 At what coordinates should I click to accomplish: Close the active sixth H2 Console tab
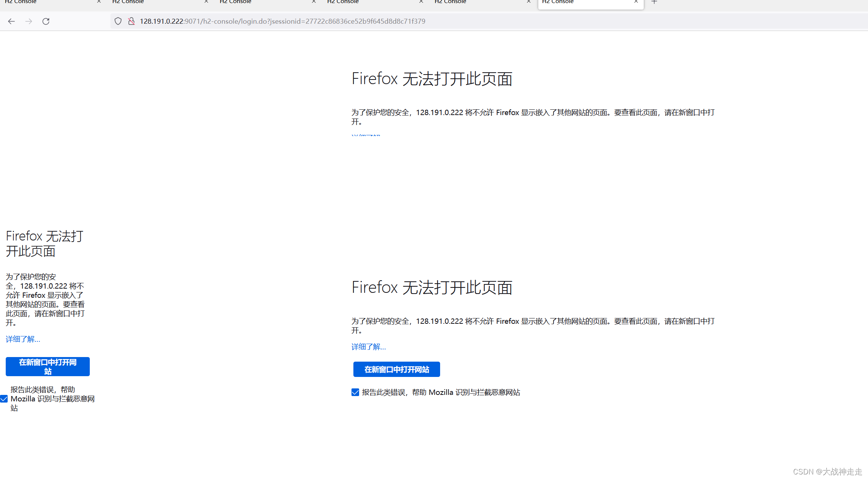tap(636, 2)
